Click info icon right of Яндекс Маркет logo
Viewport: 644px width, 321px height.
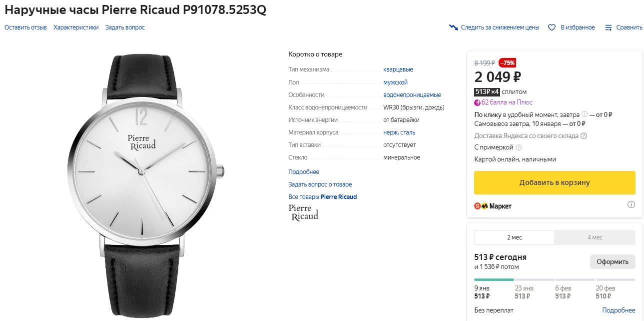tap(631, 204)
